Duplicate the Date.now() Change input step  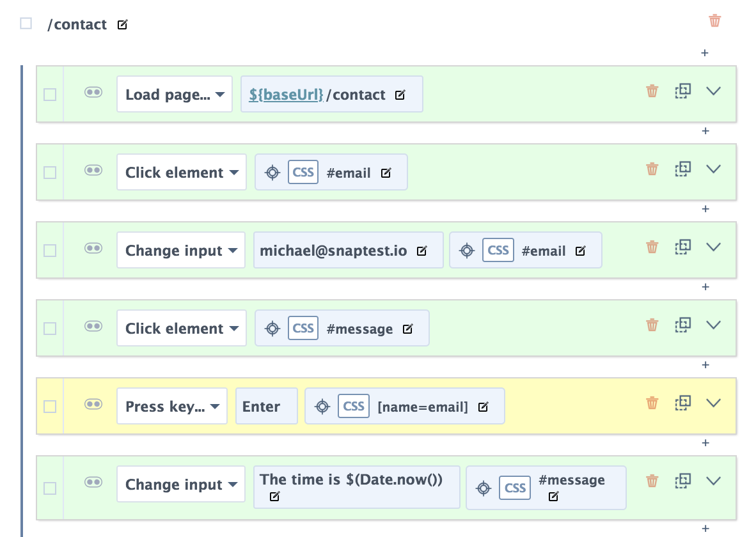tap(682, 481)
